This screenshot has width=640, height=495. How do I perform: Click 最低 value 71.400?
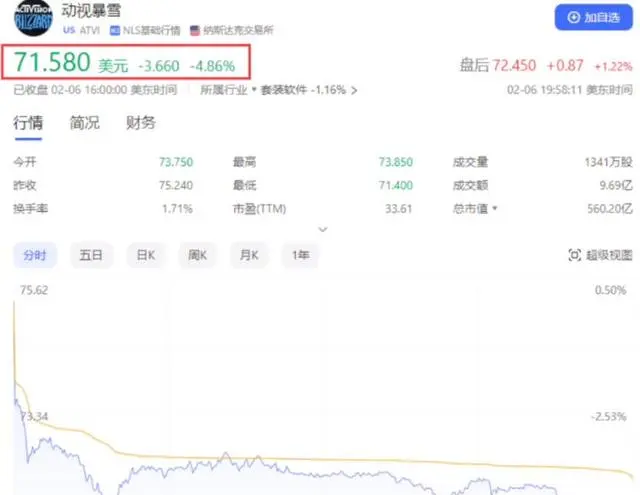[x=396, y=186]
